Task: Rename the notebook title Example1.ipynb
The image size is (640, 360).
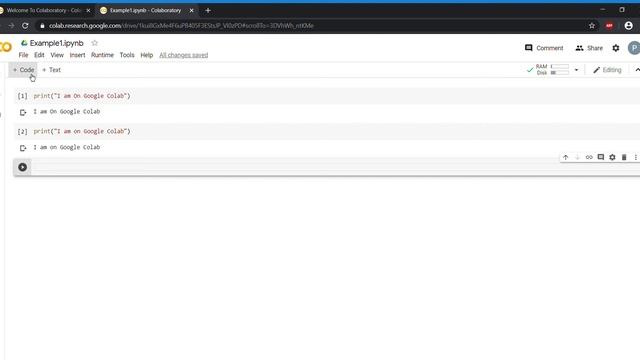Action: (x=56, y=43)
